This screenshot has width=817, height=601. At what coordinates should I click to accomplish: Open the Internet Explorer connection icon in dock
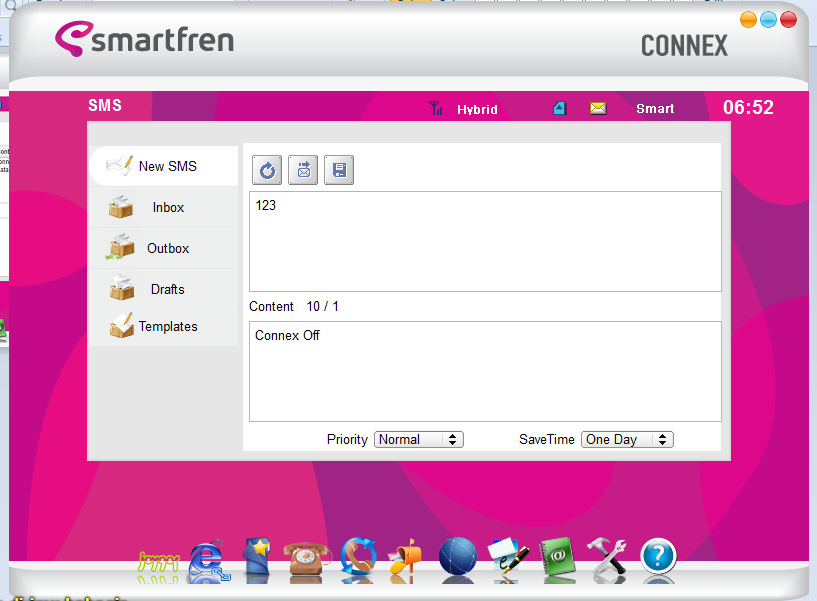[x=209, y=561]
